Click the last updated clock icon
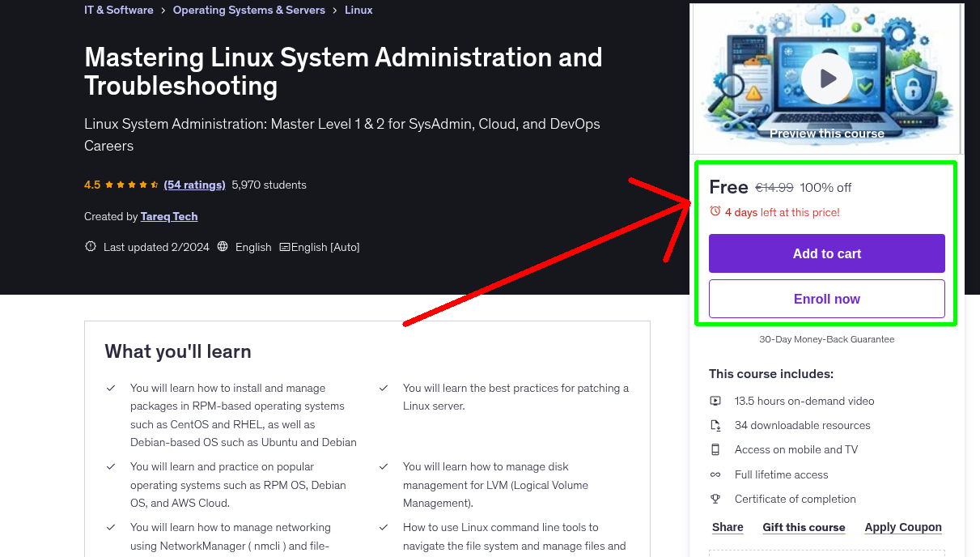 coord(90,246)
